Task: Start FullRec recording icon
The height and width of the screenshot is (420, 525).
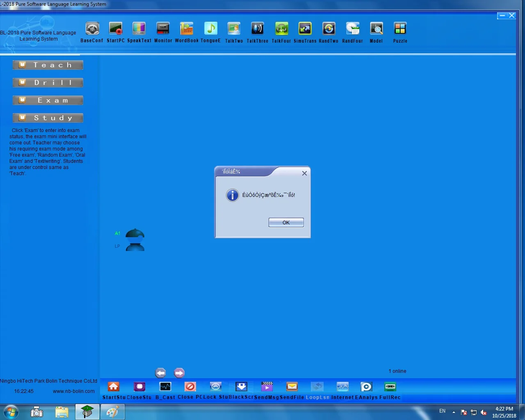Action: tap(390, 387)
